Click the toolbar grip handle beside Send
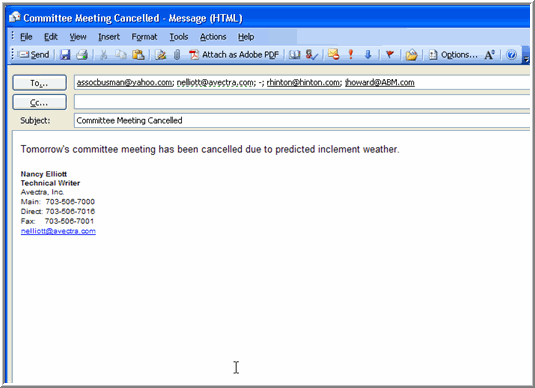Viewport: 535px width, 388px height. (13, 54)
